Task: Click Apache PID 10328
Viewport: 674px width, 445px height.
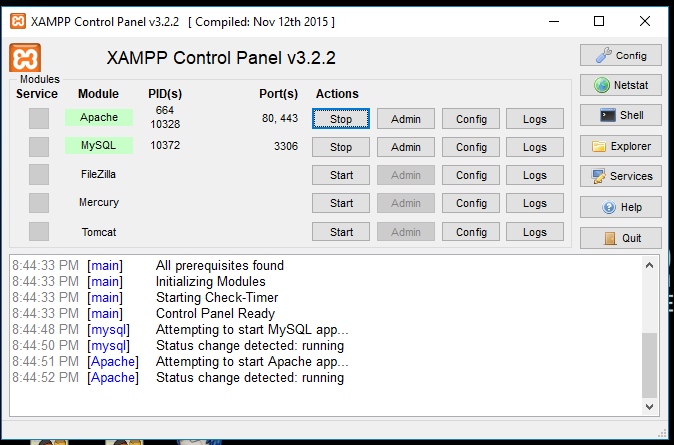Action: 165,124
